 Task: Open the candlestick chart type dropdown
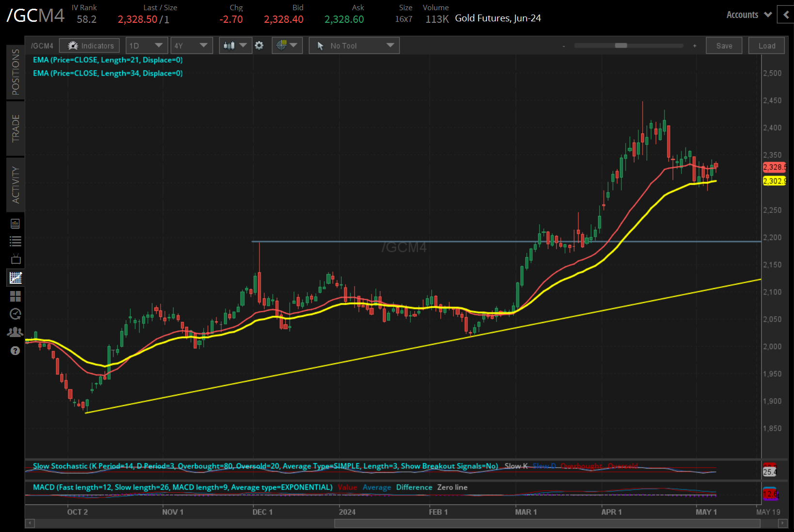tap(235, 46)
